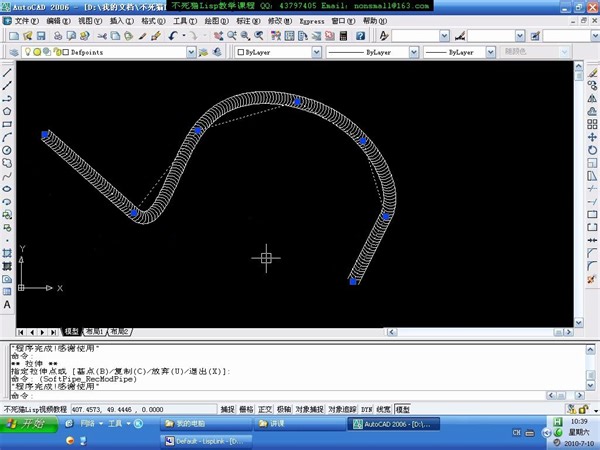Open the 文件(F) menu

[26, 21]
